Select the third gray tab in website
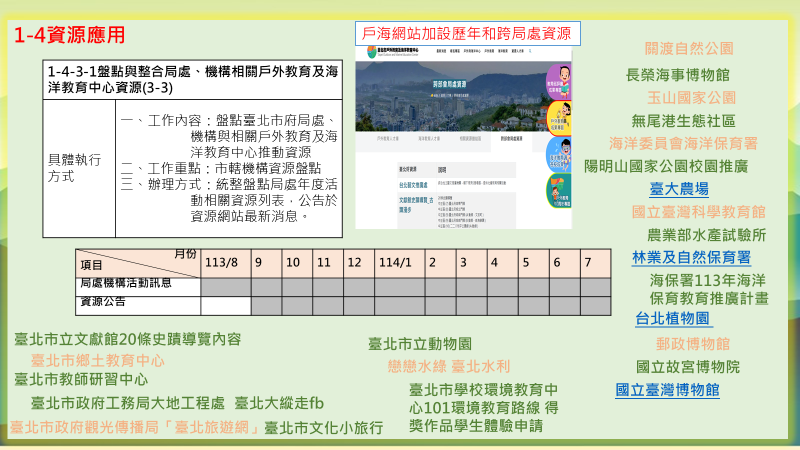This screenshot has height=450, width=800. [x=470, y=139]
